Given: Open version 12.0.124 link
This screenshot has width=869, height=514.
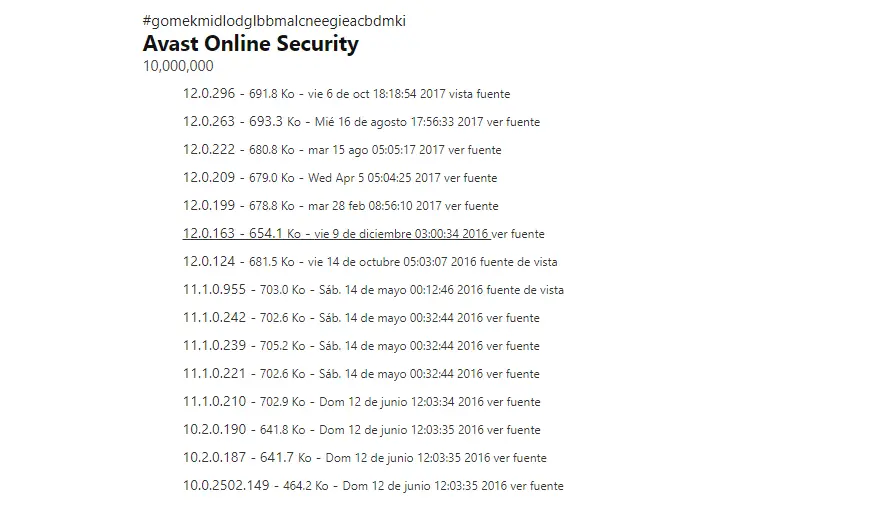Looking at the screenshot, I should pyautogui.click(x=208, y=262).
